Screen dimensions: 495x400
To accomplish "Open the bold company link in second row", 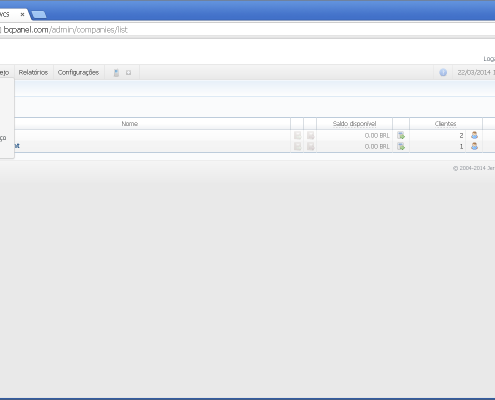I will 17,146.
